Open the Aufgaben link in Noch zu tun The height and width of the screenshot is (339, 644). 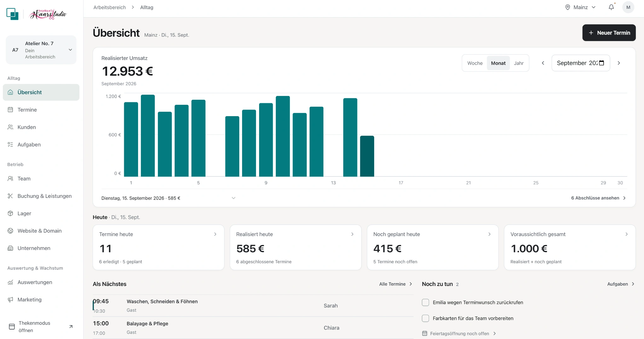click(x=621, y=284)
